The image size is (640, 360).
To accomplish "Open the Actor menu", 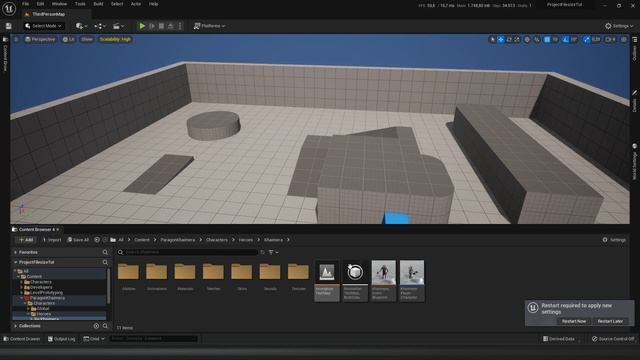I will (x=136, y=4).
